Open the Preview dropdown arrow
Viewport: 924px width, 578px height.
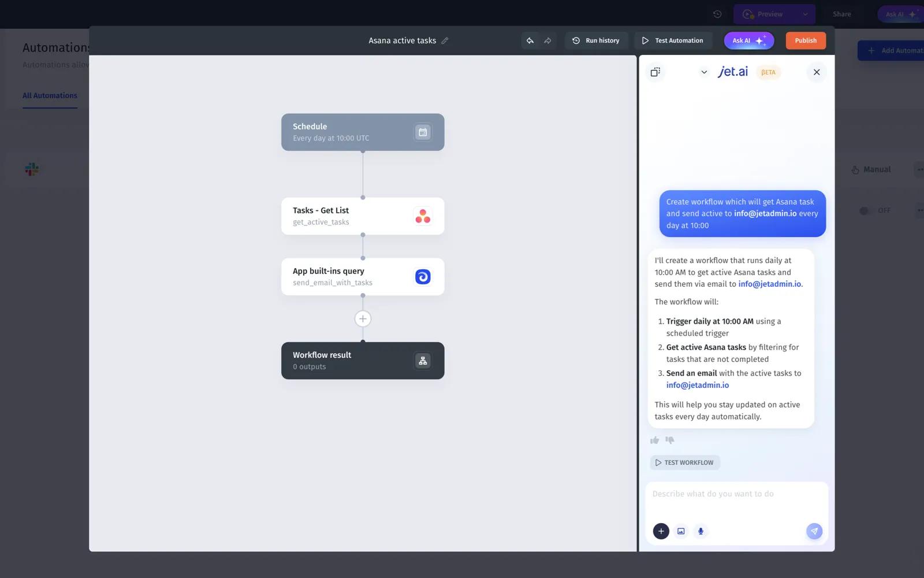pos(805,14)
